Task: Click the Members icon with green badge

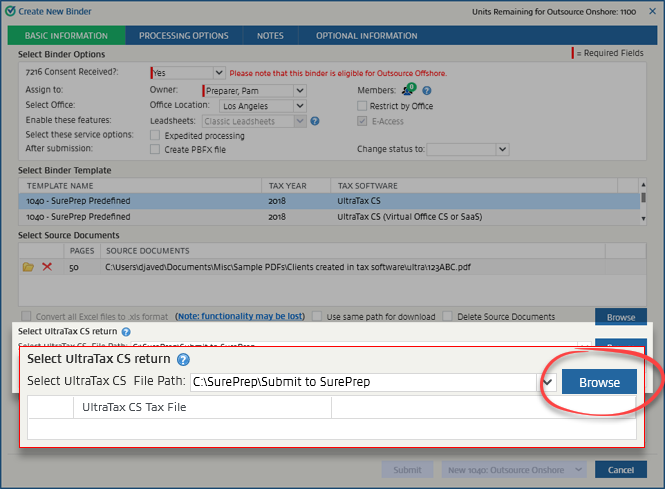Action: click(x=409, y=90)
